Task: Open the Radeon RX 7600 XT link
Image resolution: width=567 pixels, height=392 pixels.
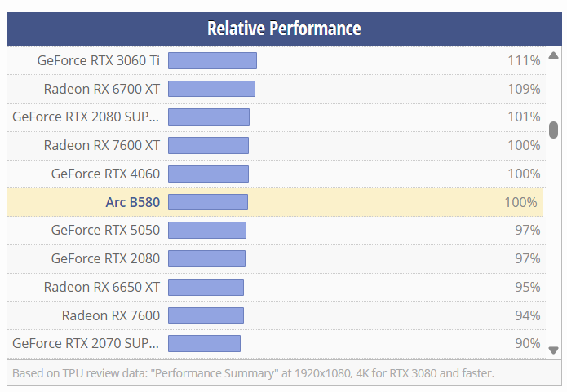Action: (x=102, y=145)
